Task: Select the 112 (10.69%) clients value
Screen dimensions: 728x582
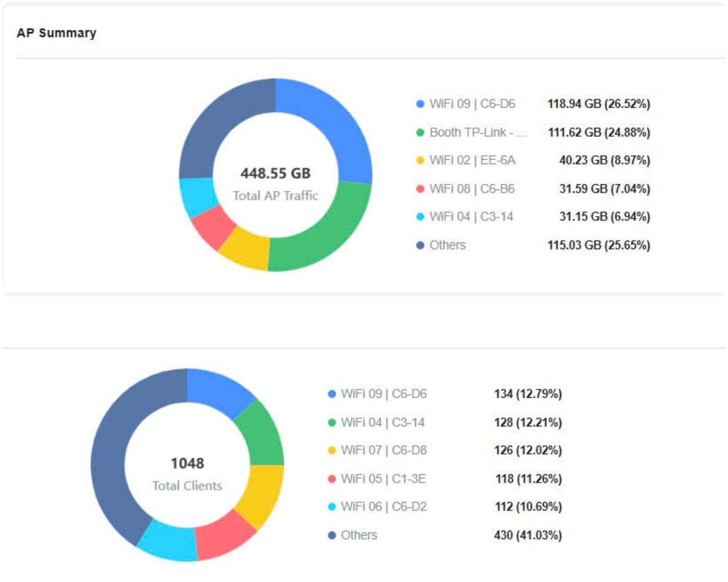Action: [529, 507]
